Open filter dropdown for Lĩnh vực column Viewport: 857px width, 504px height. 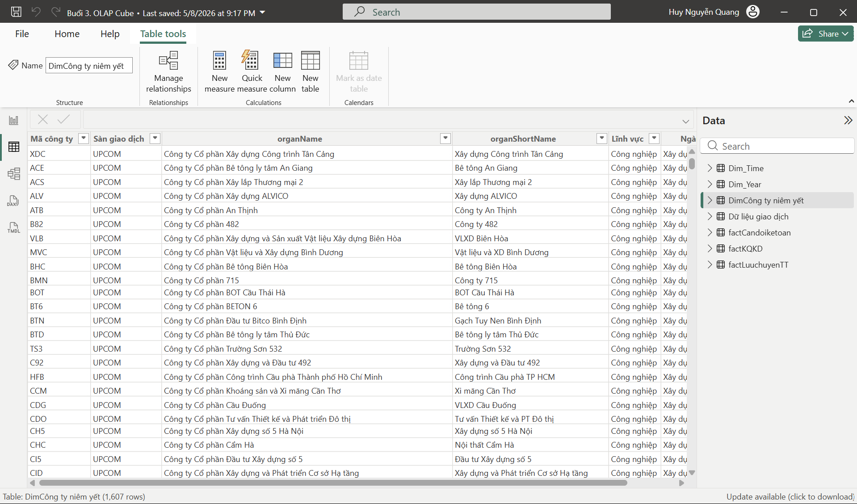654,139
